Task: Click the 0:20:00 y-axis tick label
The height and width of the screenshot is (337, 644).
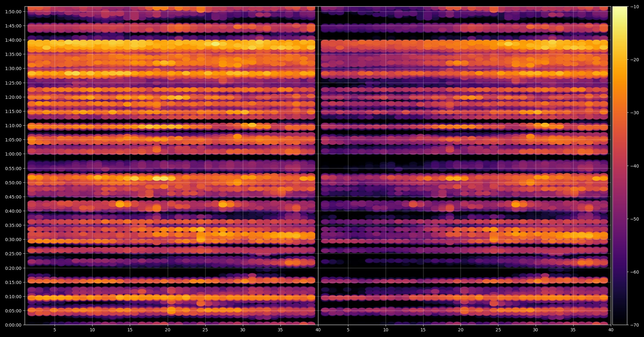Action: coord(13,268)
